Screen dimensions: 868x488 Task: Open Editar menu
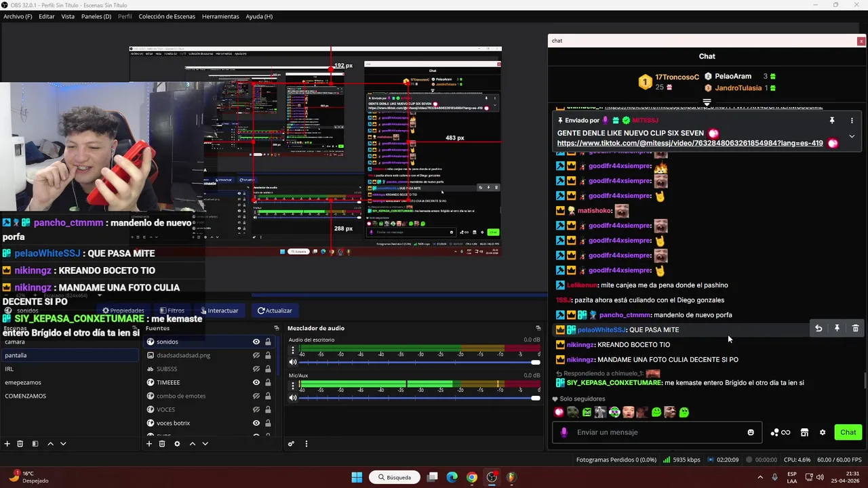tap(47, 16)
